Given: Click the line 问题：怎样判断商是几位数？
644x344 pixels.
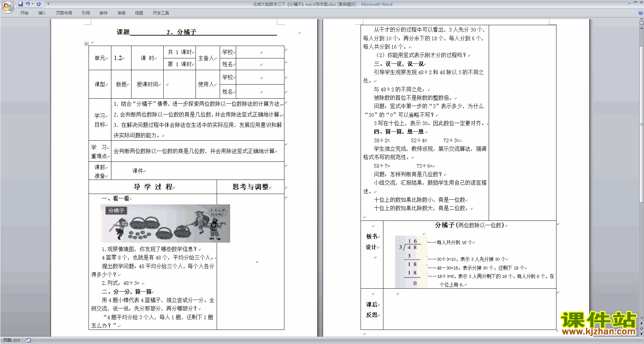Looking at the screenshot, I should point(408,174).
